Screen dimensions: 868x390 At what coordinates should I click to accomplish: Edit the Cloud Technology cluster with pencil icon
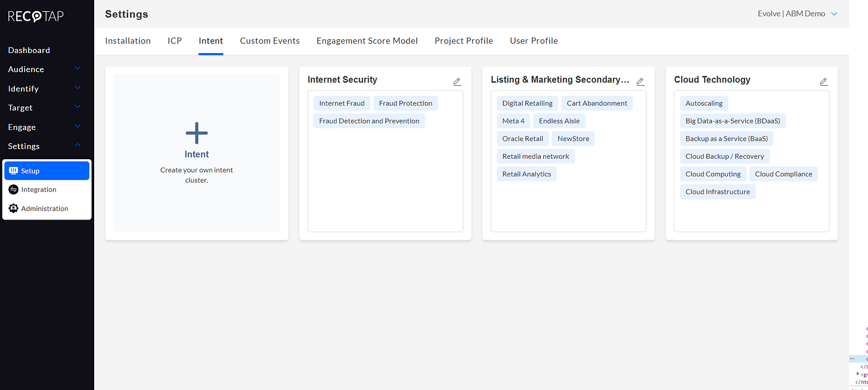[x=823, y=81]
